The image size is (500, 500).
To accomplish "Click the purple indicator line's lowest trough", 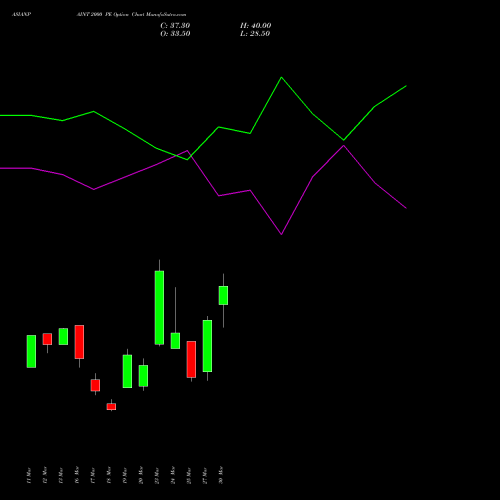I will click(282, 234).
